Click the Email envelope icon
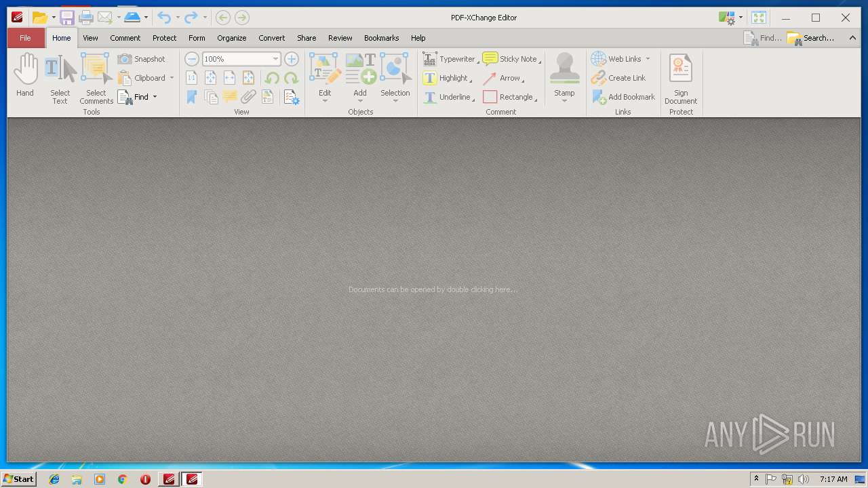Image resolution: width=868 pixels, height=488 pixels. pyautogui.click(x=105, y=18)
